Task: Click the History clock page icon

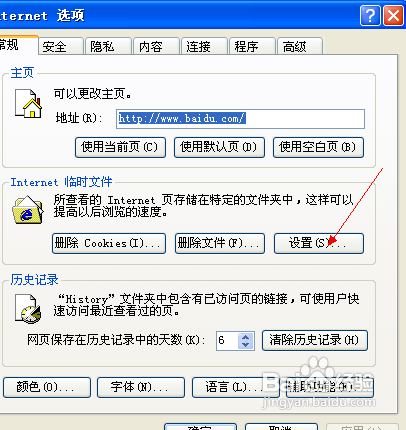Action: [28, 308]
